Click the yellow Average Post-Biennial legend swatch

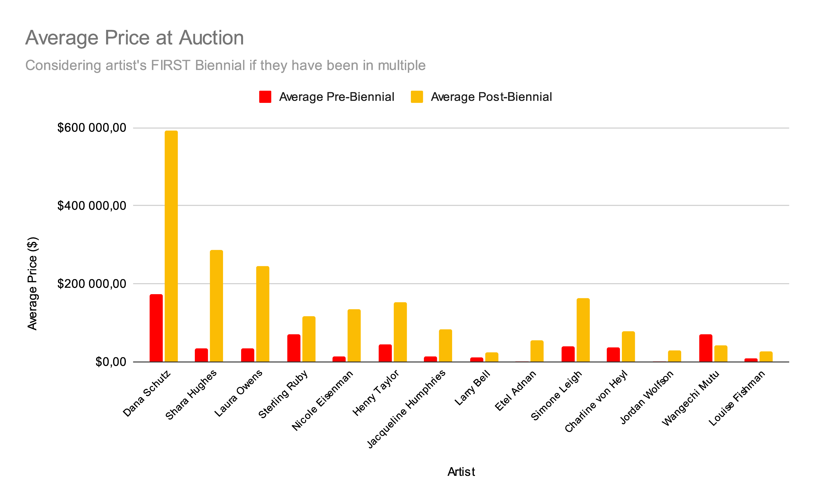tap(417, 97)
